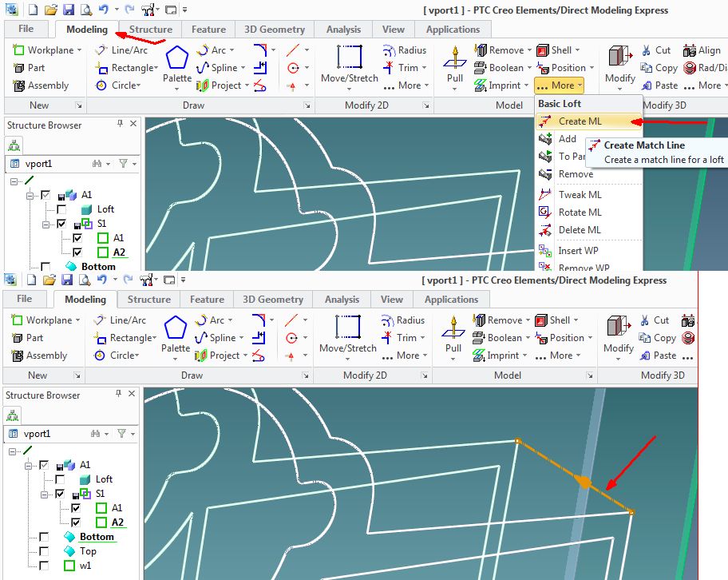Screen dimensions: 728x580
Task: Open the Project dropdown arrow in upper screenshot
Action: coord(247,85)
